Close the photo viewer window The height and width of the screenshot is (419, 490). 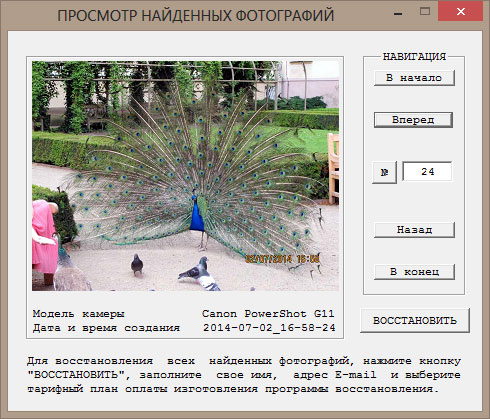(461, 11)
